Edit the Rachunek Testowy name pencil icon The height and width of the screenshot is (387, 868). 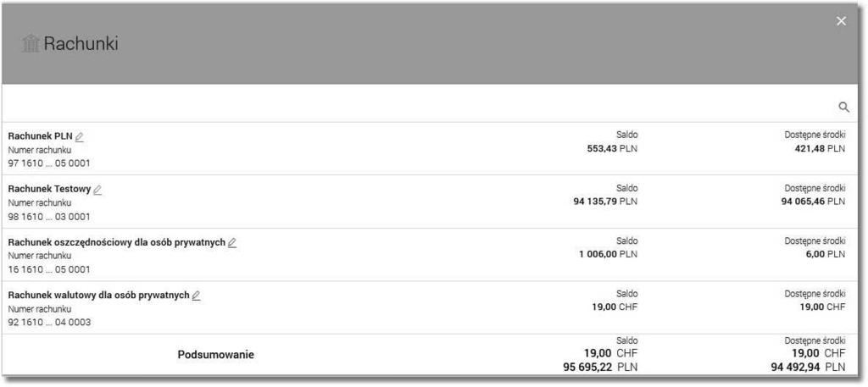point(97,190)
